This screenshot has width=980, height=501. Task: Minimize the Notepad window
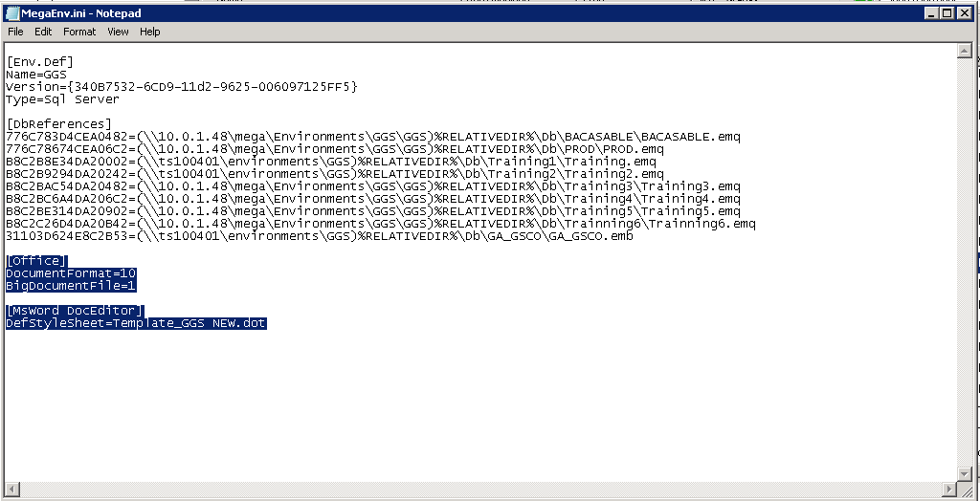tap(932, 13)
